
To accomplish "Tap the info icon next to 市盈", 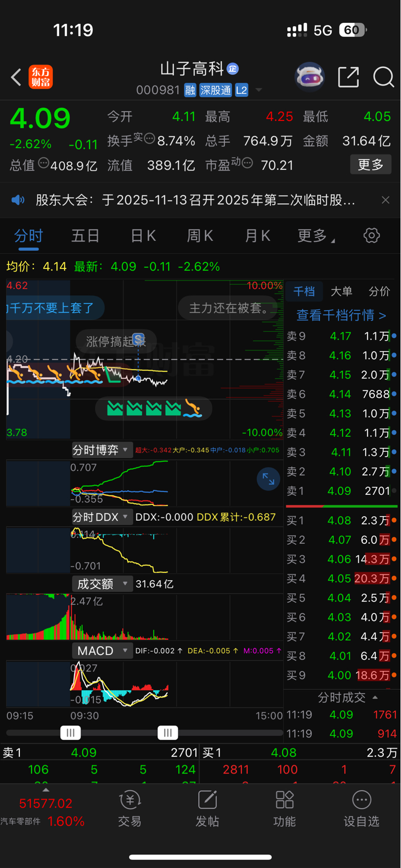I will [x=247, y=163].
